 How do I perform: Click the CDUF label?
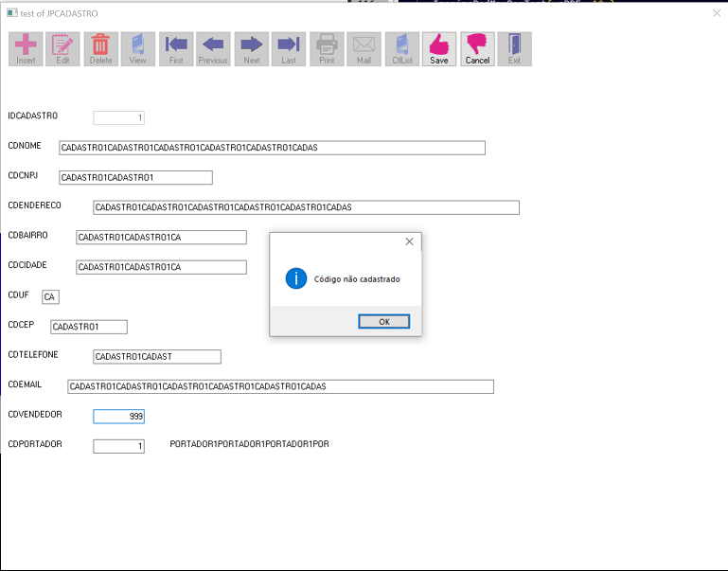pyautogui.click(x=18, y=294)
